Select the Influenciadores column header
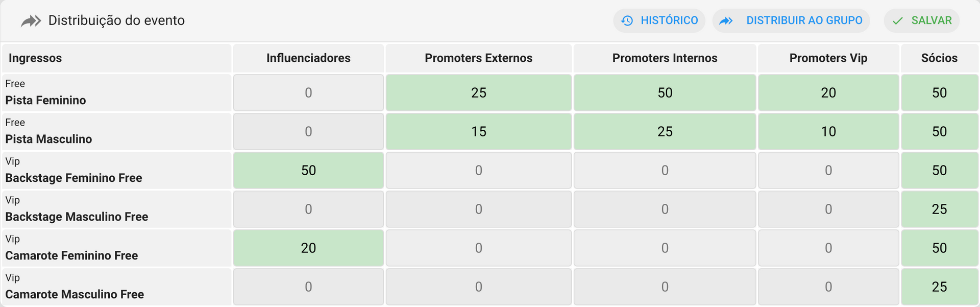980x307 pixels. click(308, 58)
